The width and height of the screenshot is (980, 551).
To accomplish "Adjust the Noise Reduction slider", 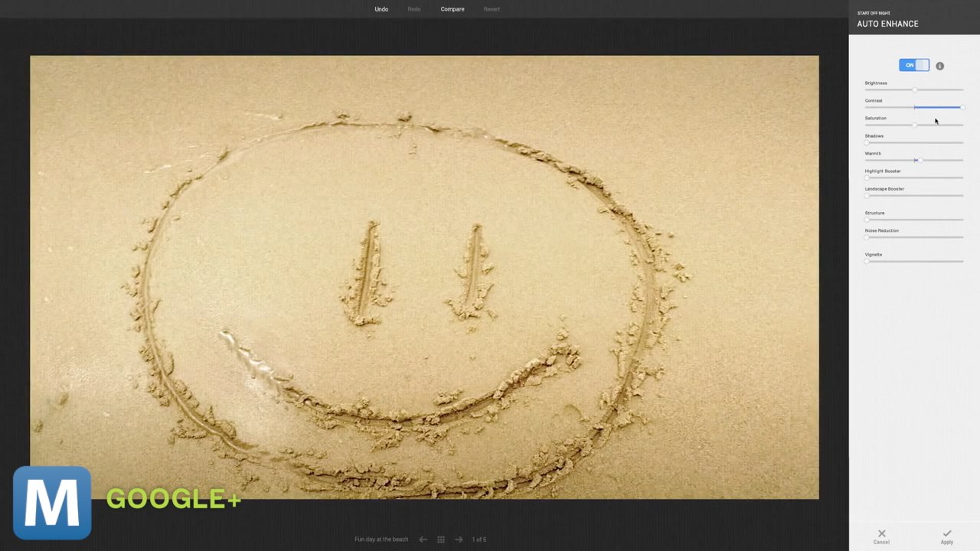I will (914, 237).
